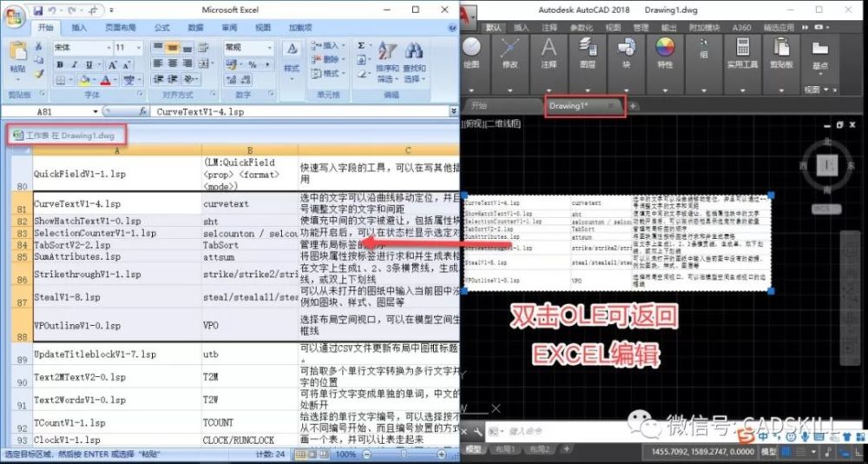Decrease font size with the smaller A icon

[127, 64]
